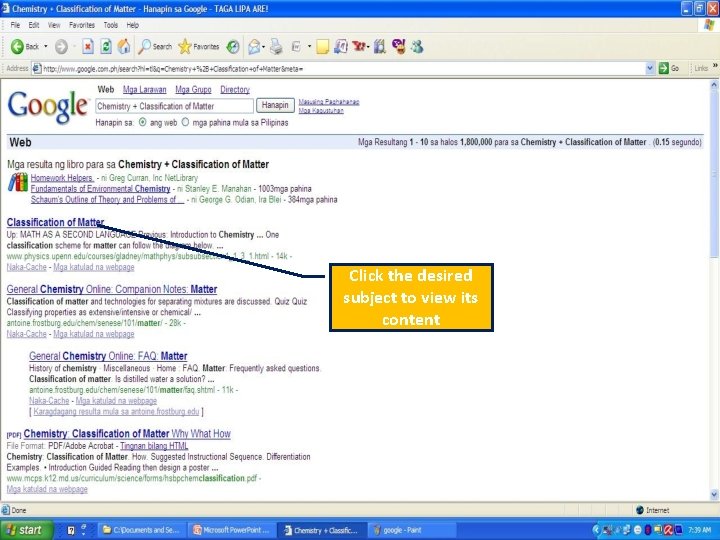
Task: Open the File menu
Action: tap(15, 25)
